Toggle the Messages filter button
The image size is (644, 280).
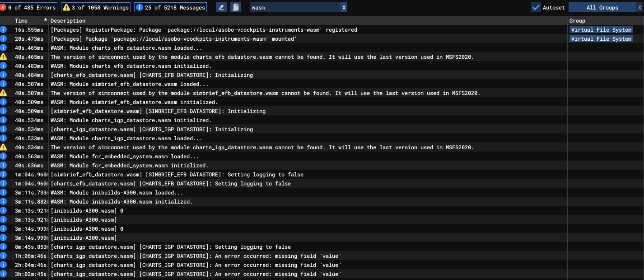point(170,7)
